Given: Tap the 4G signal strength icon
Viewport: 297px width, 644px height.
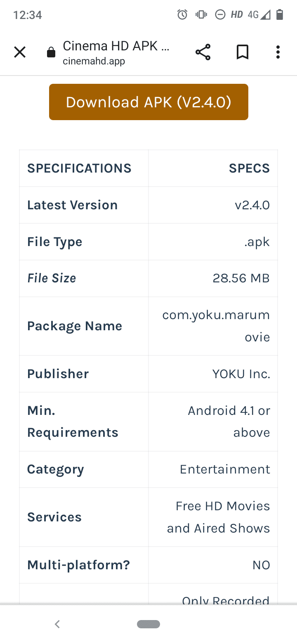Looking at the screenshot, I should pos(259,15).
